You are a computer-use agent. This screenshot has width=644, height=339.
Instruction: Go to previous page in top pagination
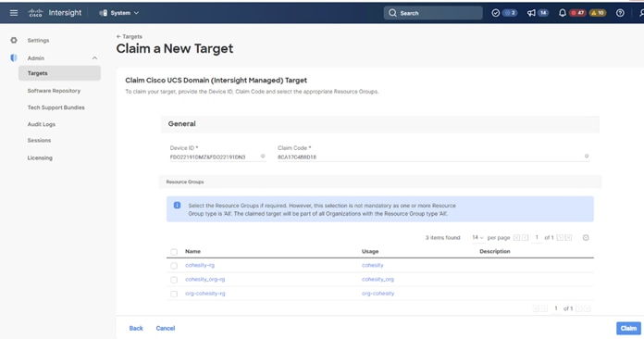[x=525, y=237]
